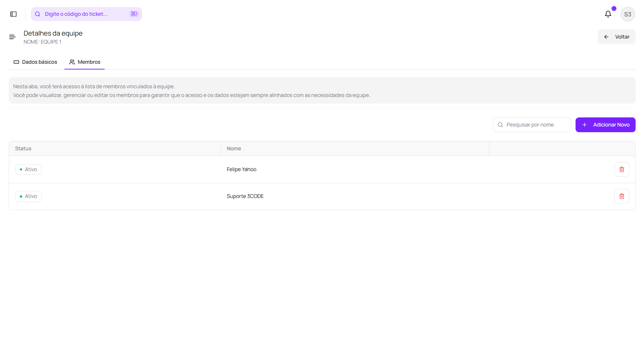The height and width of the screenshot is (362, 644).
Task: Remove Suporte 3CODE using trash icon
Action: click(x=622, y=196)
